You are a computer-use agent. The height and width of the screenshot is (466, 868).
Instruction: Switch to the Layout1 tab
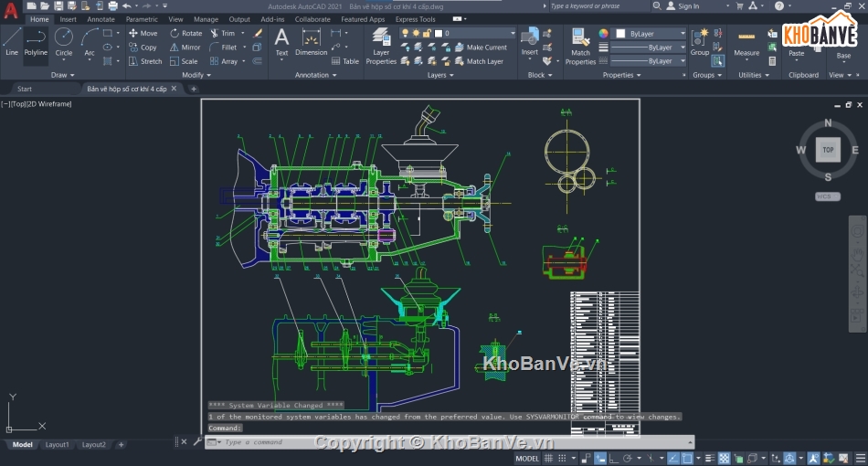pyautogui.click(x=57, y=444)
